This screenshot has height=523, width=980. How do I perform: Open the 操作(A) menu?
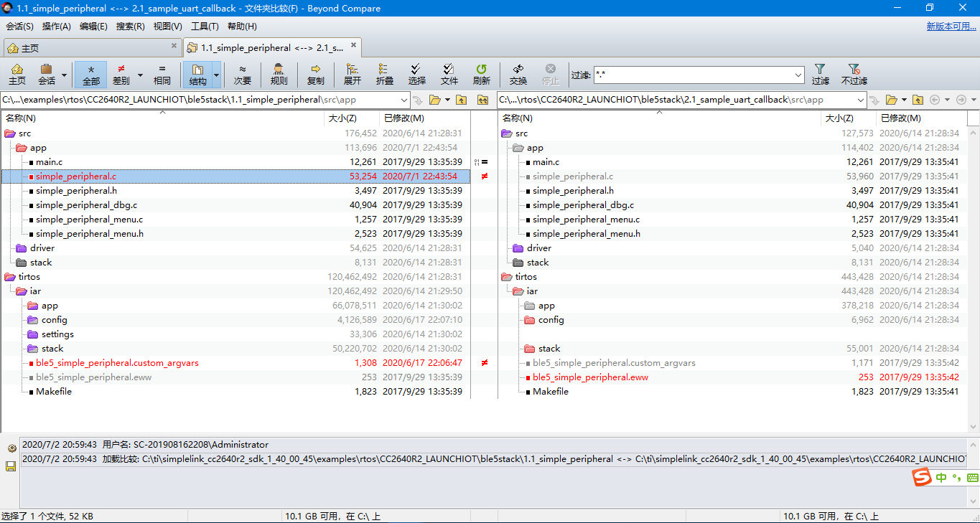click(x=57, y=27)
